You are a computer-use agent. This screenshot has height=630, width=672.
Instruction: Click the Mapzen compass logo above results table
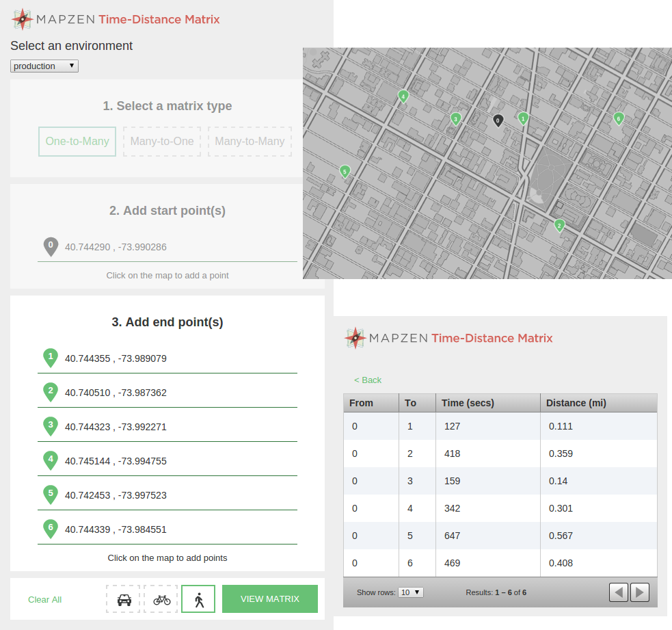[355, 338]
